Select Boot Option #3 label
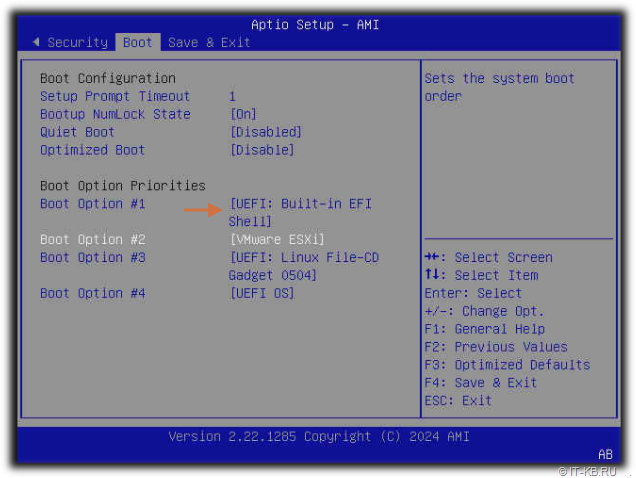The height and width of the screenshot is (478, 636). (x=92, y=257)
